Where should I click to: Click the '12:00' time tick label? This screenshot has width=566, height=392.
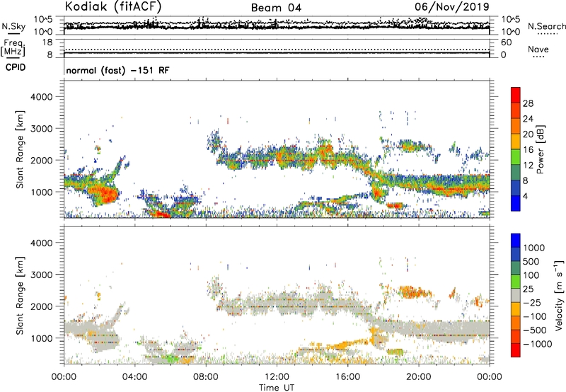[277, 377]
